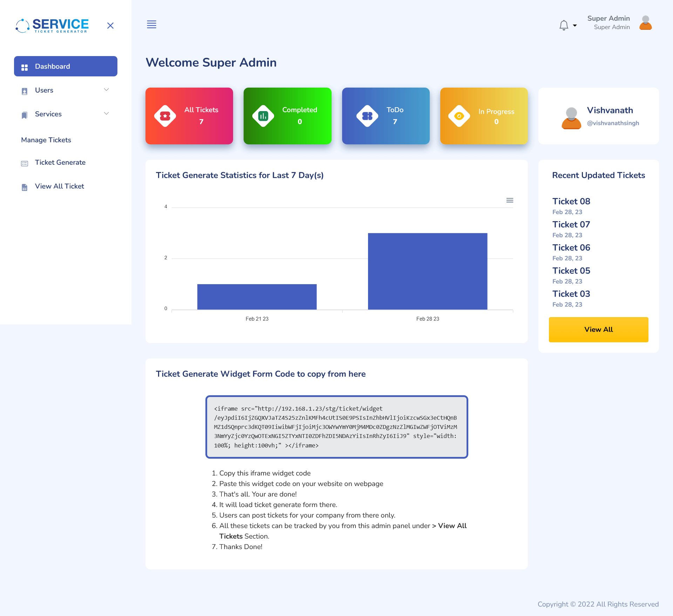Image resolution: width=673 pixels, height=616 pixels.
Task: Click the Feb 21 23 chart bar
Action: coord(257,297)
